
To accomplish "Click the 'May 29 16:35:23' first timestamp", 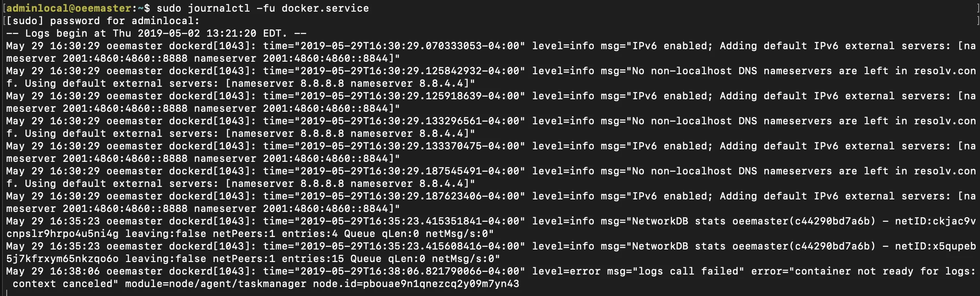I will [53, 221].
